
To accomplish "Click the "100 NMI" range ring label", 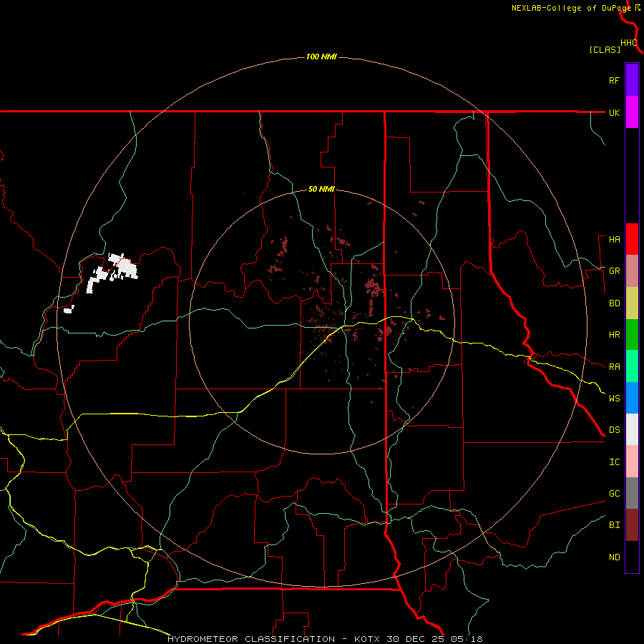I will coord(321,57).
